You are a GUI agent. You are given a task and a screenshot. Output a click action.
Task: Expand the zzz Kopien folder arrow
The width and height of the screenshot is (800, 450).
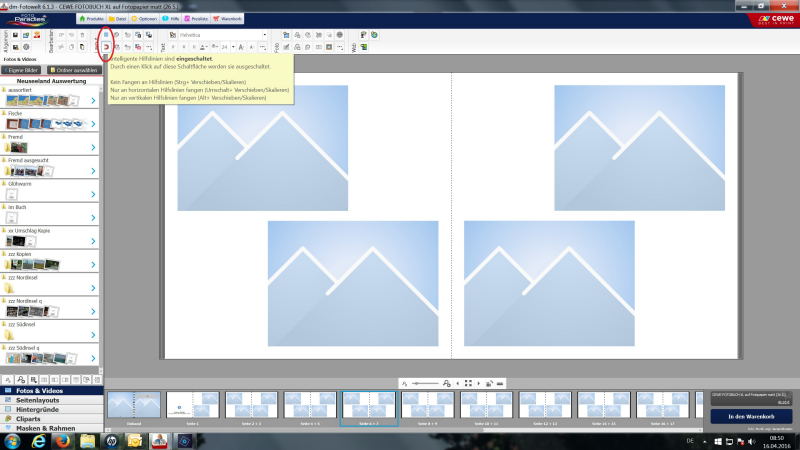point(93,265)
